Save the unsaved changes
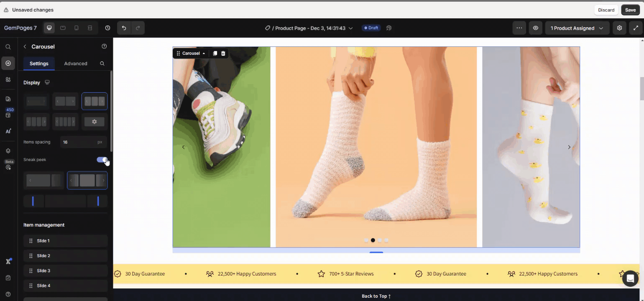The height and width of the screenshot is (301, 644). click(x=630, y=10)
